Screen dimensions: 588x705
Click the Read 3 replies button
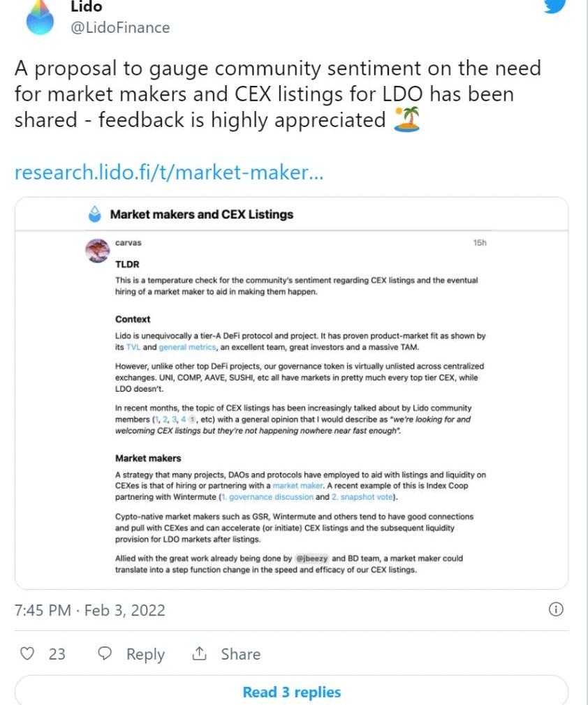[x=291, y=692]
